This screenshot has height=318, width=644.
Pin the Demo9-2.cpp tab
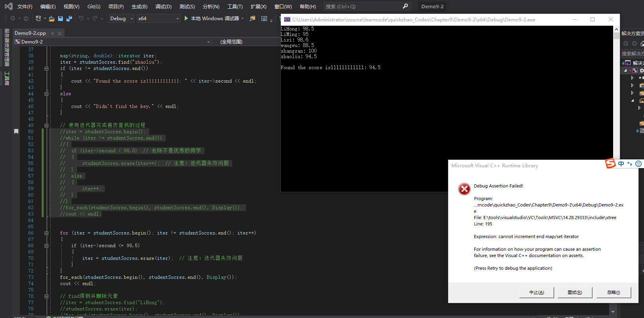tap(52, 33)
